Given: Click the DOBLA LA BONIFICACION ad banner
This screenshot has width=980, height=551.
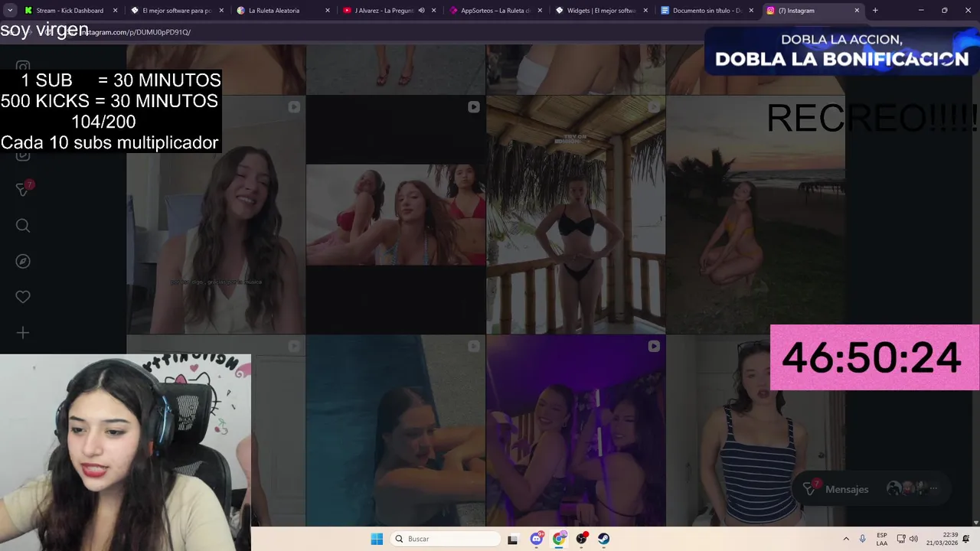Looking at the screenshot, I should [841, 51].
